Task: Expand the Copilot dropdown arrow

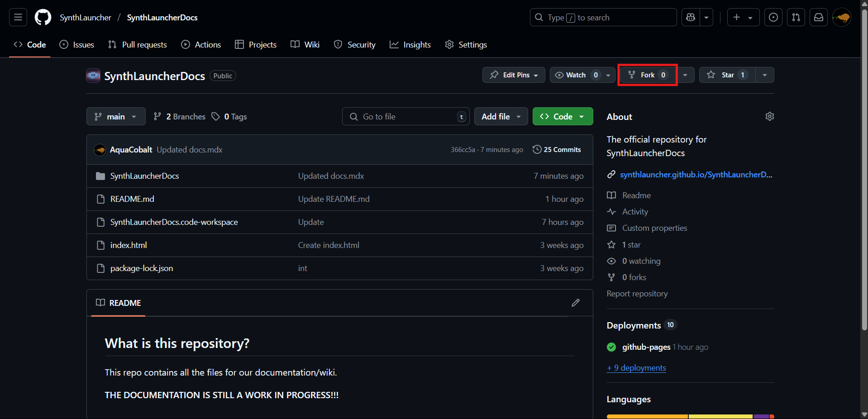Action: click(706, 17)
